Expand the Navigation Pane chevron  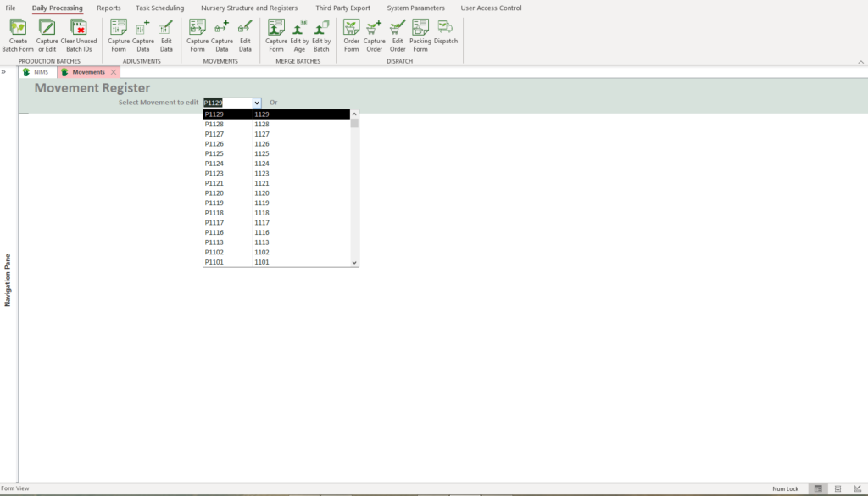tap(3, 72)
